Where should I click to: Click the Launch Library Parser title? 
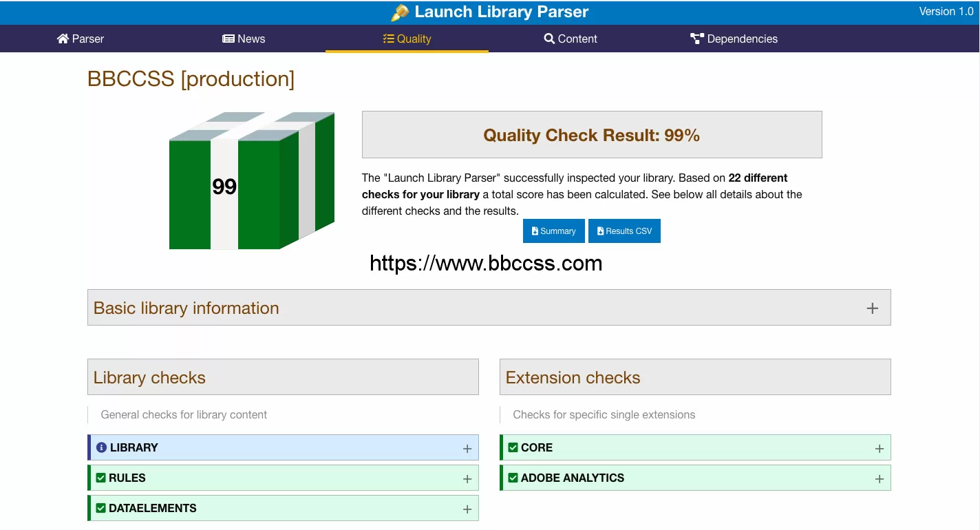click(502, 12)
